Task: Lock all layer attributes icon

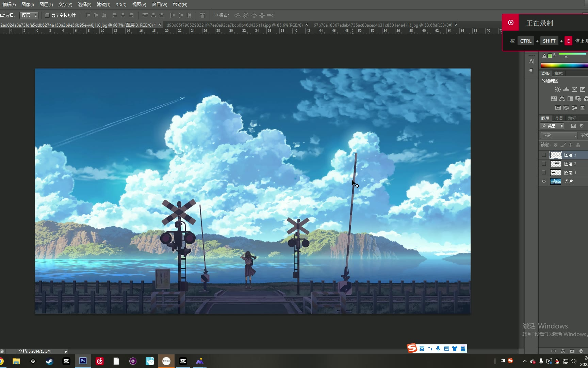Action: click(578, 145)
